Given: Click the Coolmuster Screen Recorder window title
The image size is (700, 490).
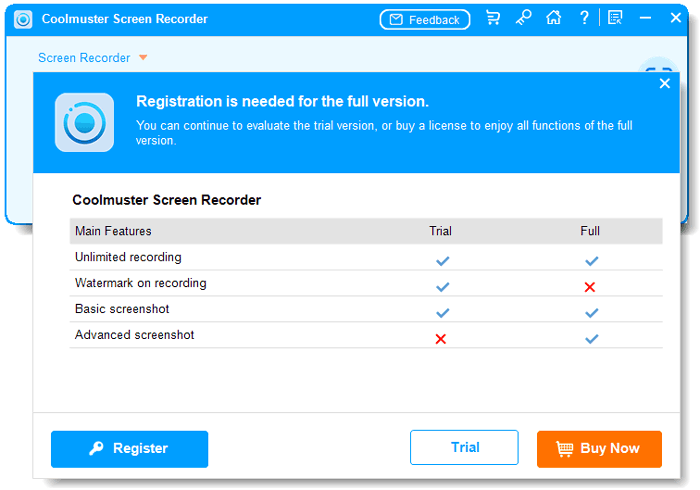Looking at the screenshot, I should (125, 19).
